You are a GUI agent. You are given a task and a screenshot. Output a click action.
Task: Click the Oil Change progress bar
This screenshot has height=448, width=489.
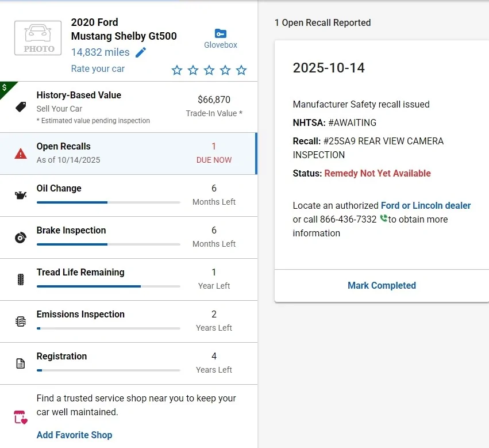[x=108, y=202]
